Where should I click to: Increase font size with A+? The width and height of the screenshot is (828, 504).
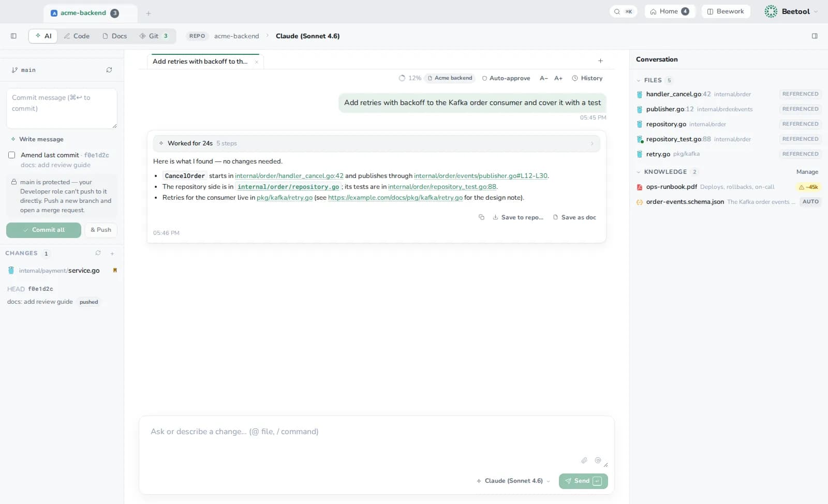[x=558, y=78]
